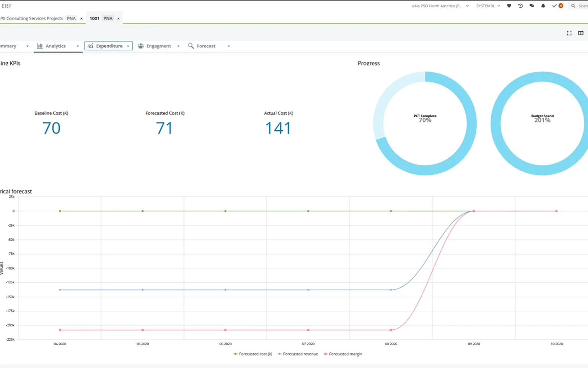Open favorites with the heart icon
This screenshot has height=368, width=588.
pyautogui.click(x=509, y=6)
